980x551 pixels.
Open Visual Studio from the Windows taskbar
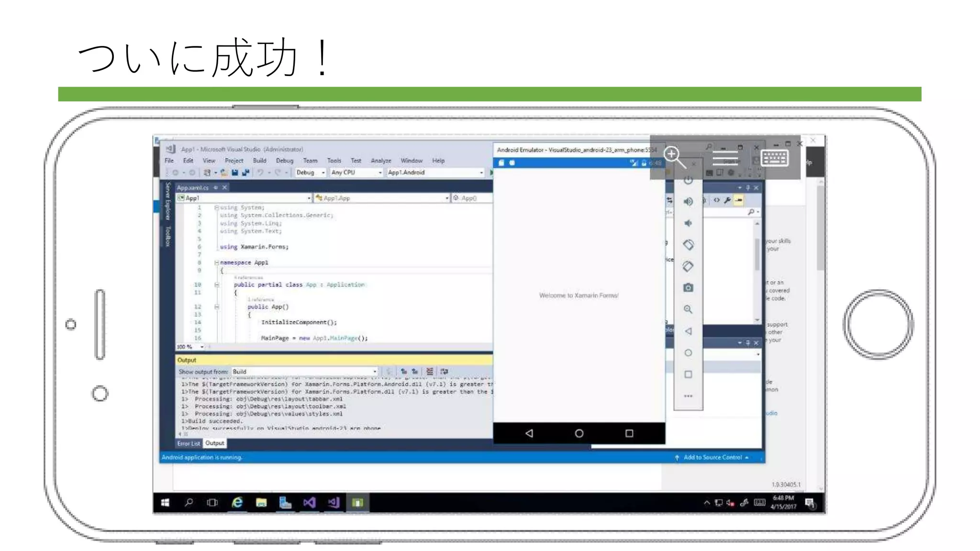click(x=310, y=503)
